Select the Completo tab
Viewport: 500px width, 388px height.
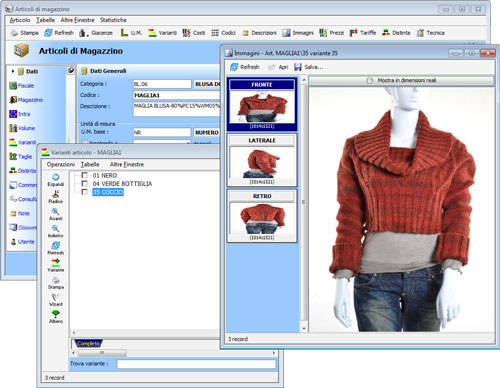(x=88, y=343)
